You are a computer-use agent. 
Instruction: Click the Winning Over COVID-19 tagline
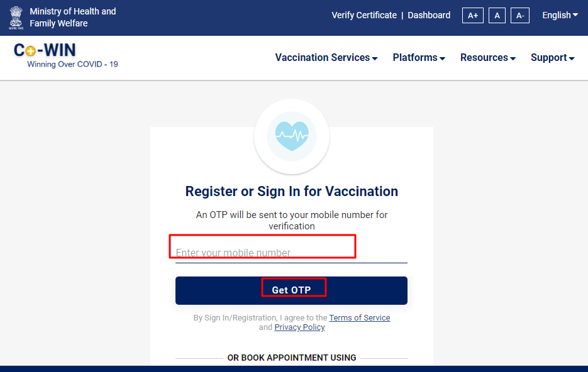click(x=72, y=65)
